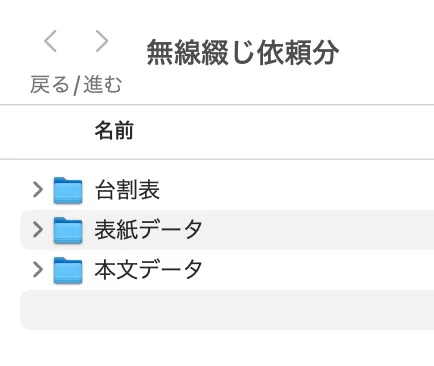Expand the 本文データ folder disclosure chevron

click(x=38, y=269)
